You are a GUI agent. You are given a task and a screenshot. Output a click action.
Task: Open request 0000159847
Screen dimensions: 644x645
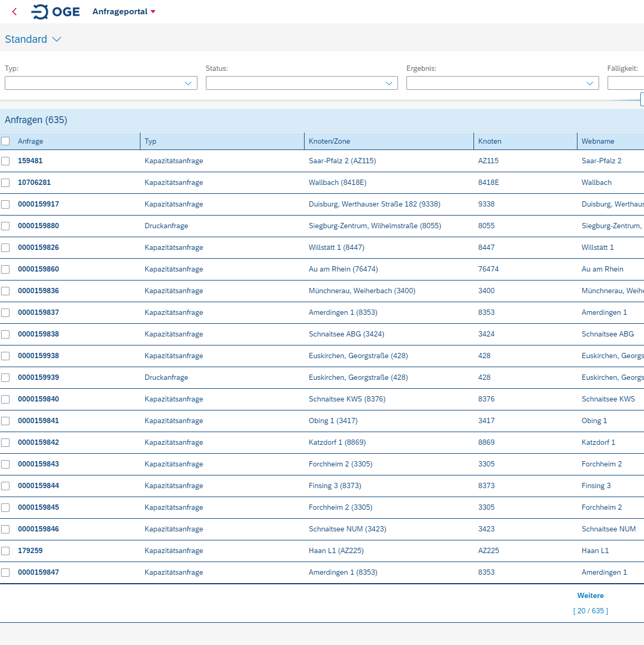coord(39,572)
